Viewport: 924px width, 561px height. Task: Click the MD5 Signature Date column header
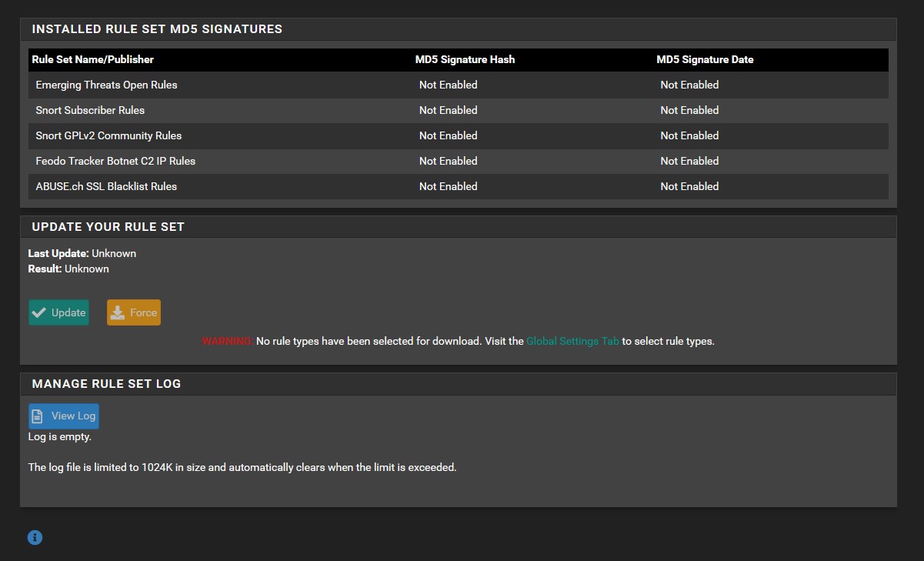706,59
